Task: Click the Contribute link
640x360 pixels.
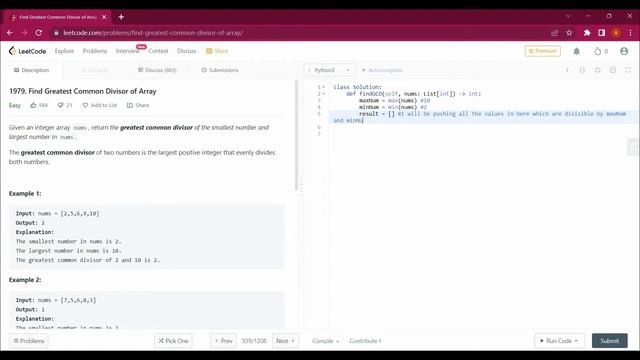Action: (365, 341)
